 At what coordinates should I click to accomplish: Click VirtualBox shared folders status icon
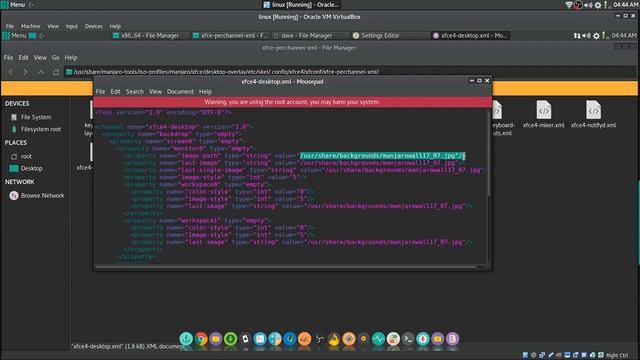pos(559,355)
